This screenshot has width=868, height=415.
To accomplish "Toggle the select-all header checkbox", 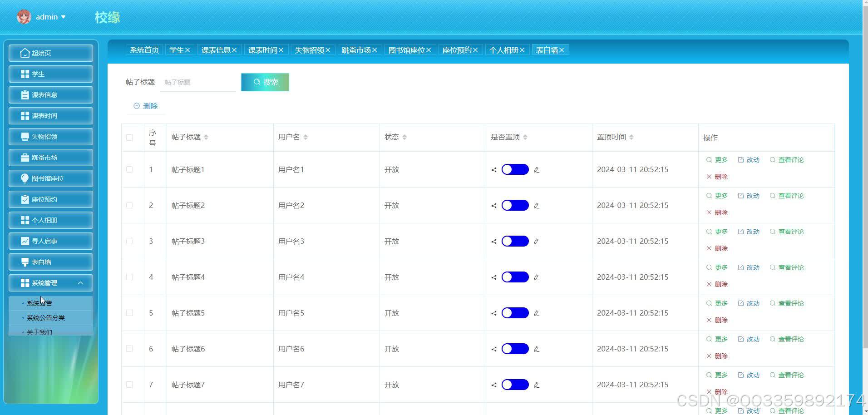I will point(129,138).
